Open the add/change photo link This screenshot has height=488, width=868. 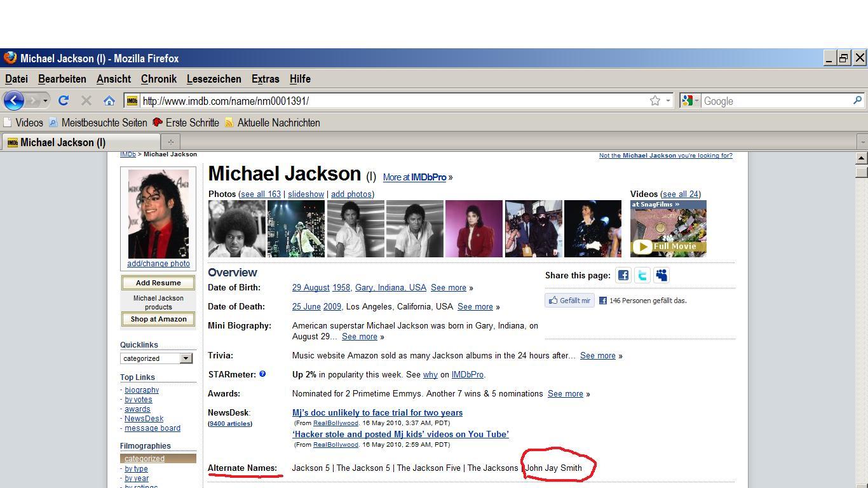point(158,264)
